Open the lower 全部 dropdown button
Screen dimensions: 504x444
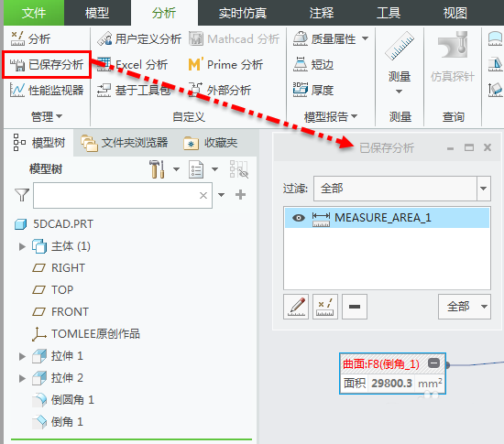465,307
